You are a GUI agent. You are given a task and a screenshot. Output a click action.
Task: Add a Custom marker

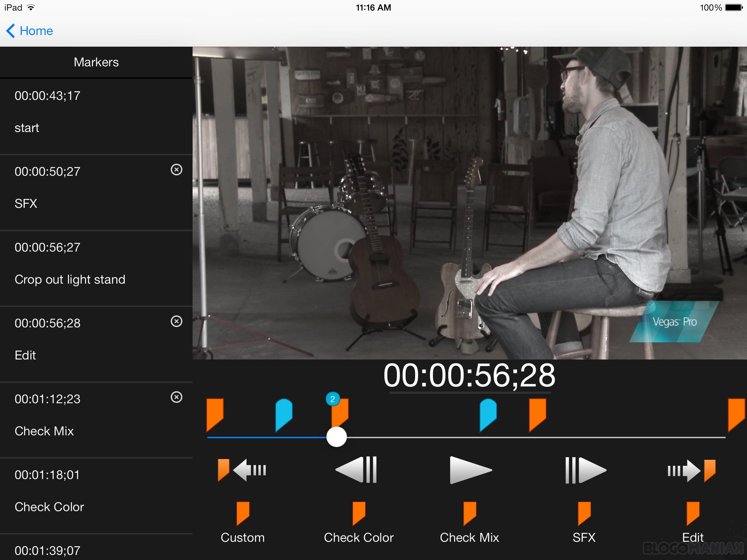[x=243, y=522]
